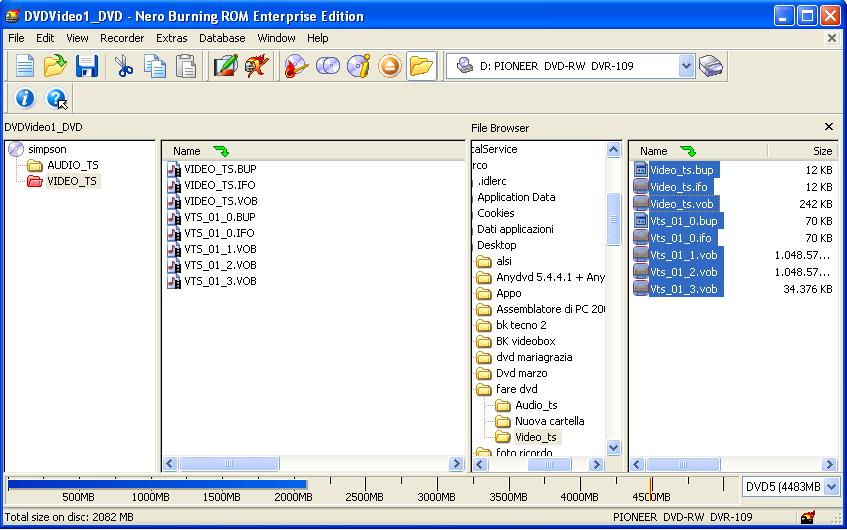Open the Extras menu
The width and height of the screenshot is (847, 530).
(x=172, y=38)
